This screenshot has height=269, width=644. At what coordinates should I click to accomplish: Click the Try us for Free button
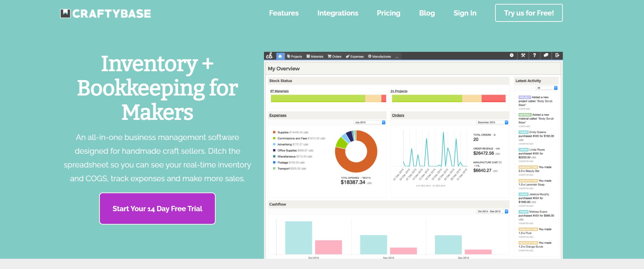pos(529,13)
